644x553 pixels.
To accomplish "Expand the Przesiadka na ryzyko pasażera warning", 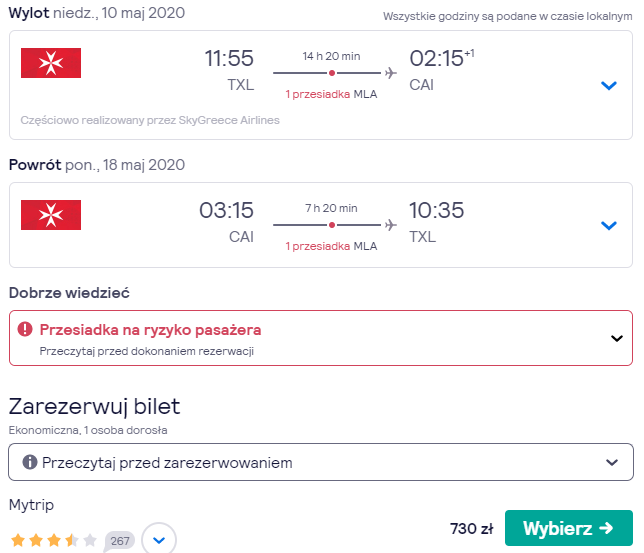I will coord(616,338).
